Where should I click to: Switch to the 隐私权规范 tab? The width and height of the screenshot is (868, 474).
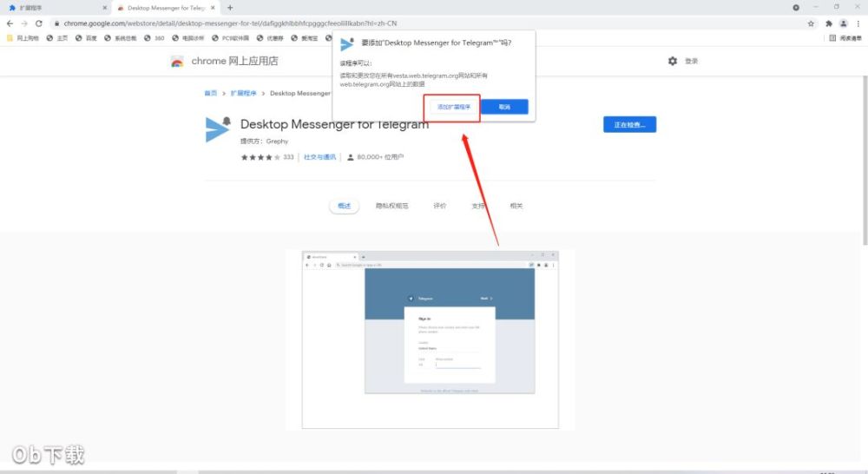tap(392, 206)
